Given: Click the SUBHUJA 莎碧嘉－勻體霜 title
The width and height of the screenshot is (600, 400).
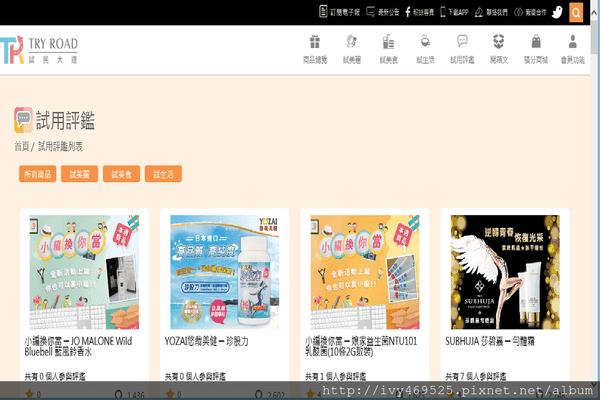Looking at the screenshot, I should [490, 341].
